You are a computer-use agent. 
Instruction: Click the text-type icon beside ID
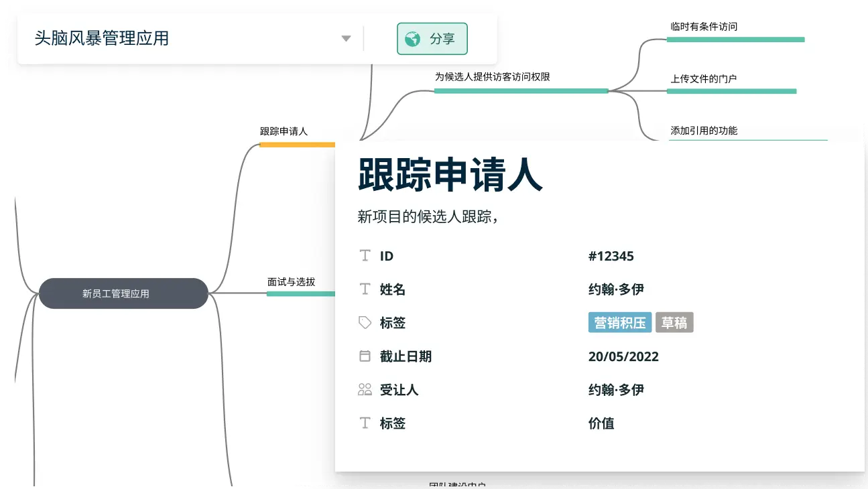click(365, 256)
